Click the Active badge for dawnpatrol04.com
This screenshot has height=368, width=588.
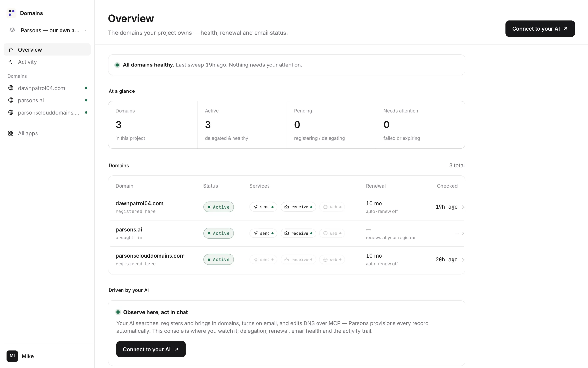pyautogui.click(x=219, y=207)
